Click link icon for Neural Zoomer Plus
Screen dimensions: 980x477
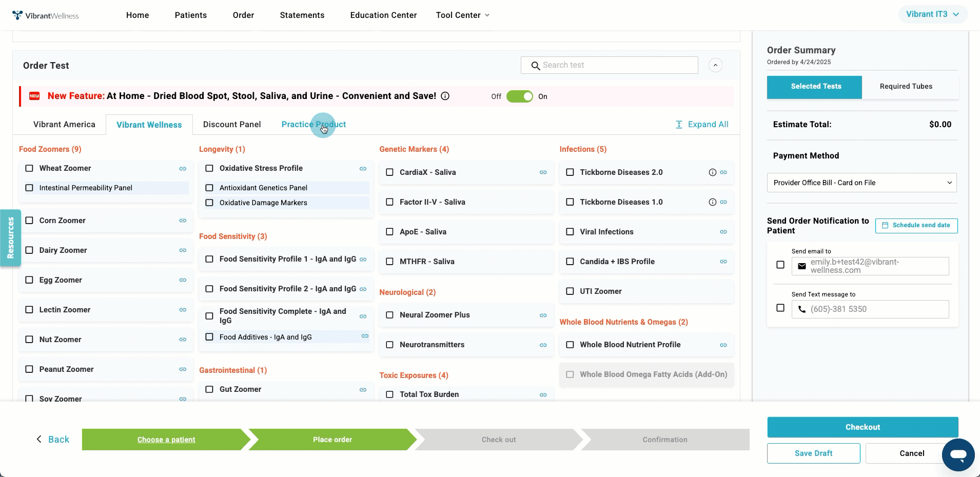(x=543, y=315)
